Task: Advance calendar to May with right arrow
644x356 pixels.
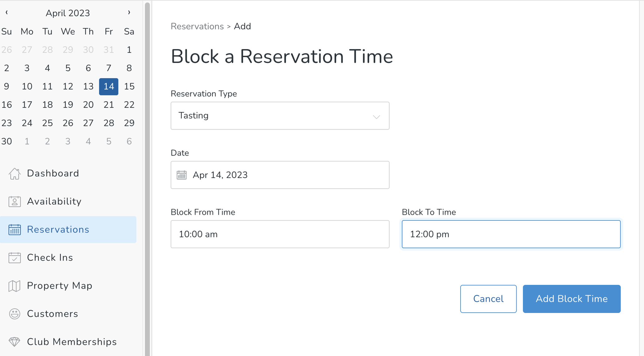Action: coord(129,12)
